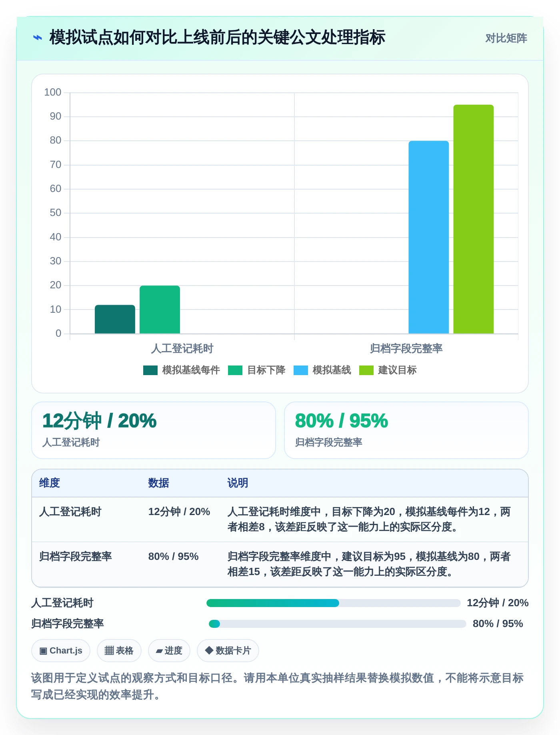
Task: Click the green 目标下降 bar at 20
Action: click(160, 310)
